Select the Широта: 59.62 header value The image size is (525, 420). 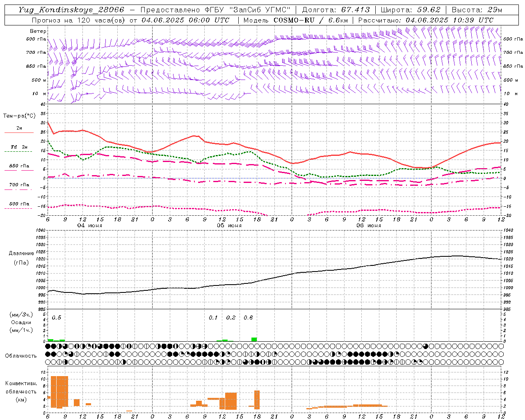tap(410, 10)
